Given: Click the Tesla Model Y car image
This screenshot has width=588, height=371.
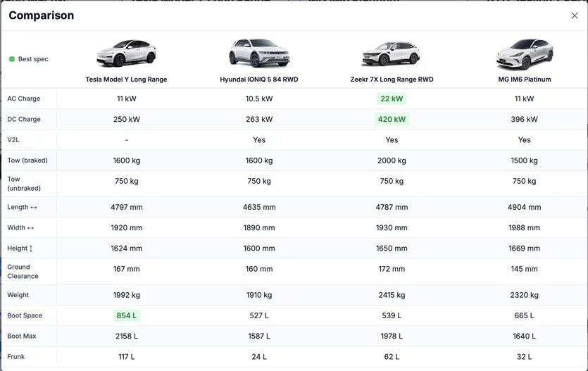Looking at the screenshot, I should pyautogui.click(x=126, y=54).
